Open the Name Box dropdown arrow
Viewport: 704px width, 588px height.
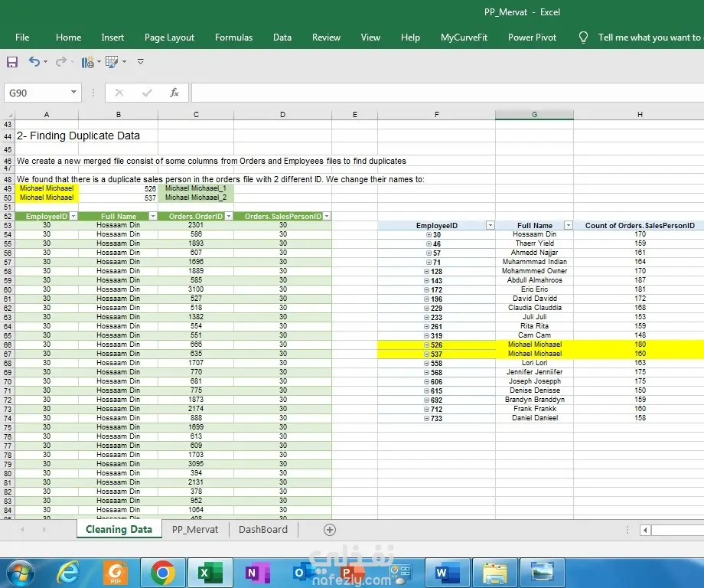[x=73, y=93]
